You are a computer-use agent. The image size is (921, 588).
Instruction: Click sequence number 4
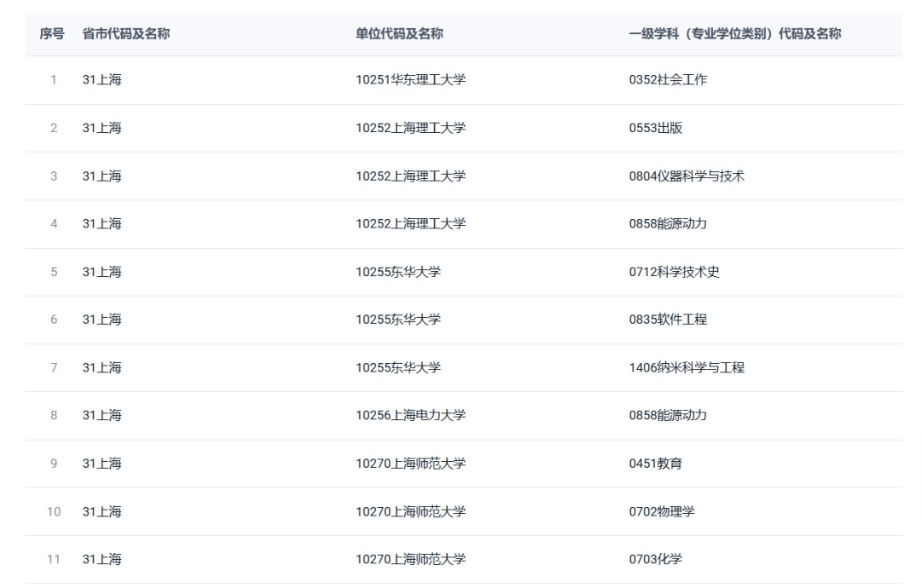click(54, 223)
